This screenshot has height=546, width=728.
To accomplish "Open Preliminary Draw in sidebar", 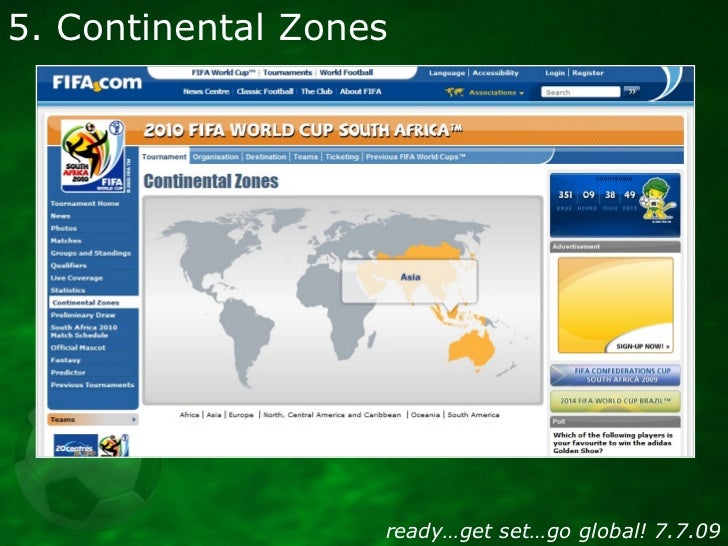I will tap(83, 315).
